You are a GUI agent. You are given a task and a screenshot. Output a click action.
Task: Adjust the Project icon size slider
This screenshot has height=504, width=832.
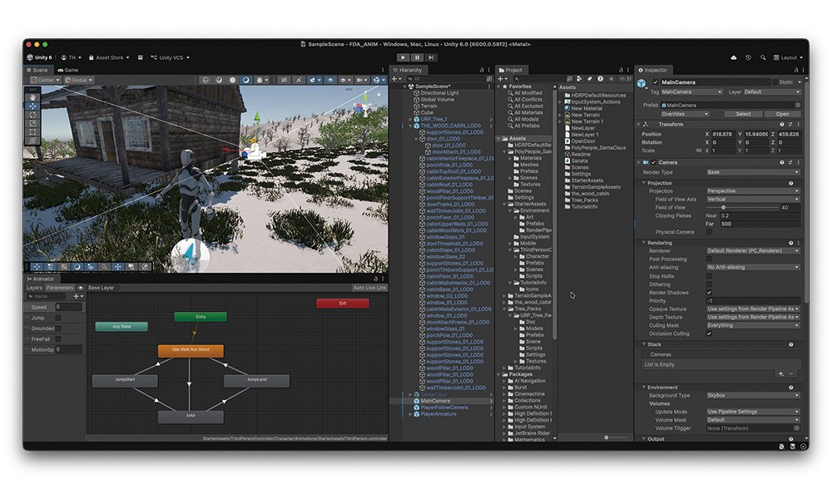tap(606, 437)
